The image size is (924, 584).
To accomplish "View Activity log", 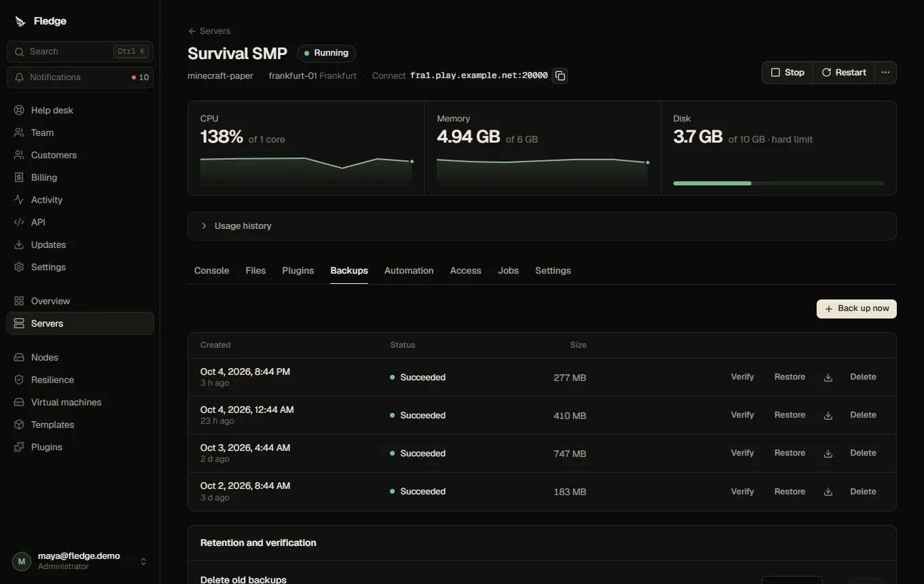I will pos(80,200).
